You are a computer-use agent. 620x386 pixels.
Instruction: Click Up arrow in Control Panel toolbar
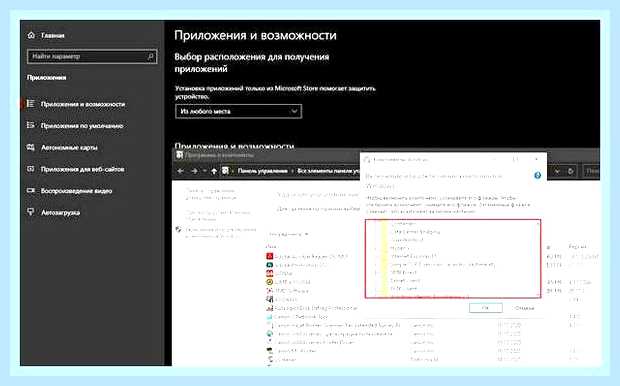[214, 171]
